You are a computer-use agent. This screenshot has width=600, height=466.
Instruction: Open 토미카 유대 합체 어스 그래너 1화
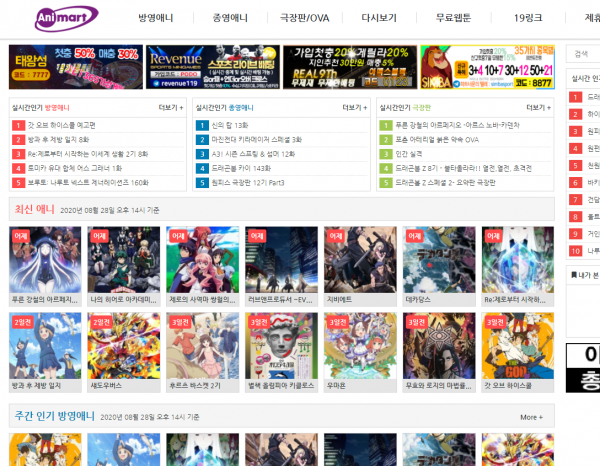click(x=75, y=168)
